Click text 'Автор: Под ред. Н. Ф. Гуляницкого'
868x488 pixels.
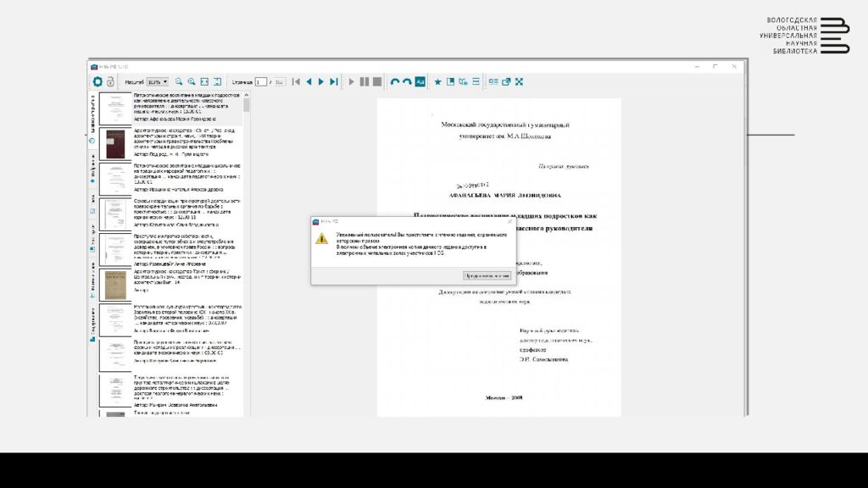pyautogui.click(x=171, y=154)
